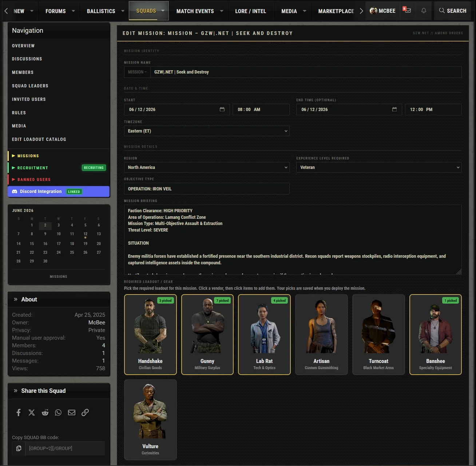Open the BALLISTICS dropdown arrow

(123, 11)
